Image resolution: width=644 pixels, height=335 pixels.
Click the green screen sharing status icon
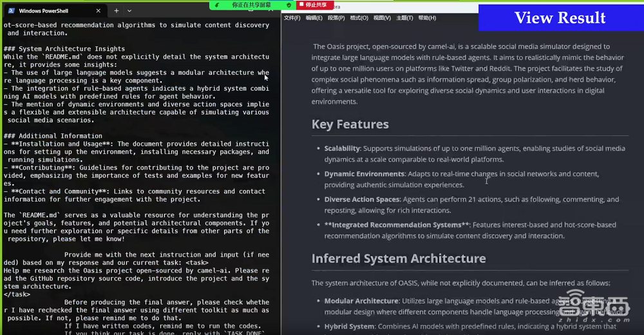point(217,5)
